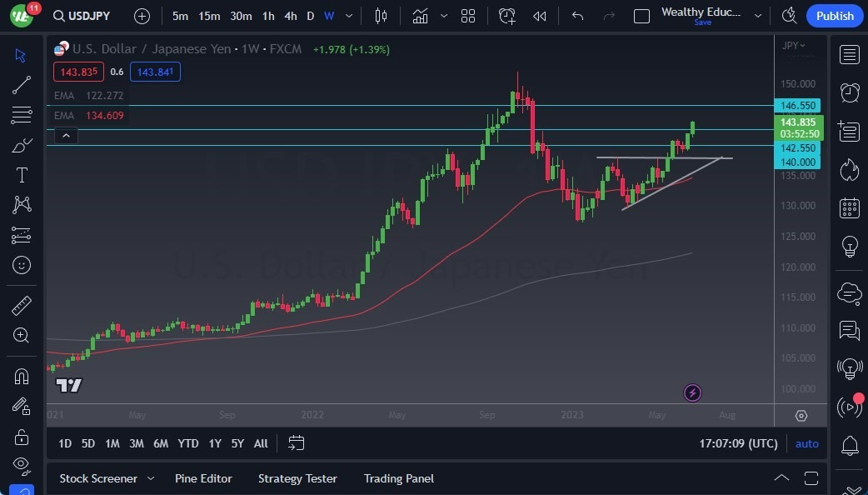
Task: Enable the Magnet snapping mode
Action: (21, 377)
